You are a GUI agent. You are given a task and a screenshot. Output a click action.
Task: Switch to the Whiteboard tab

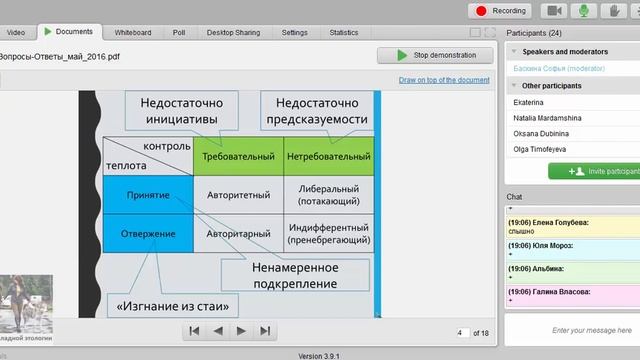(133, 33)
